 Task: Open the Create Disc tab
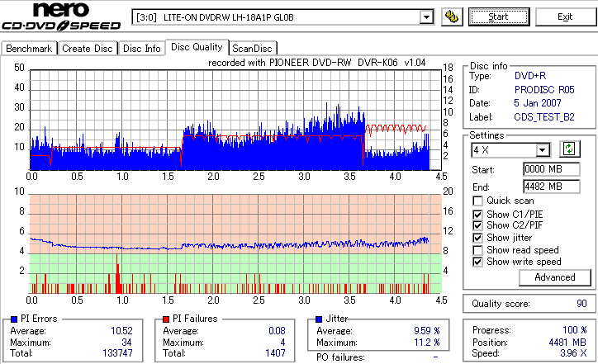click(88, 49)
